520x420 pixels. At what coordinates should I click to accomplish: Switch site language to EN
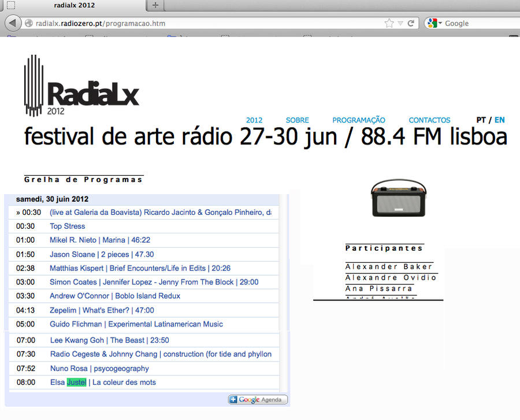click(499, 120)
